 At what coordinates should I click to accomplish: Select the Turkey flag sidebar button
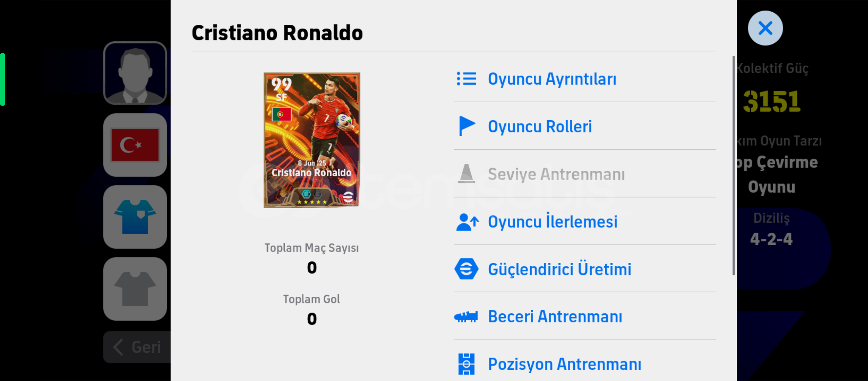click(x=135, y=145)
